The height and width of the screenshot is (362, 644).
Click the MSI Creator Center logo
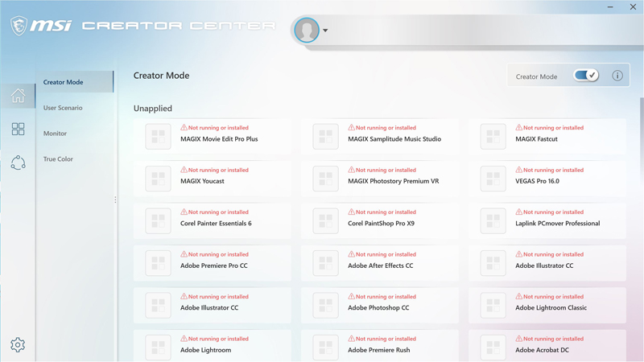(142, 26)
